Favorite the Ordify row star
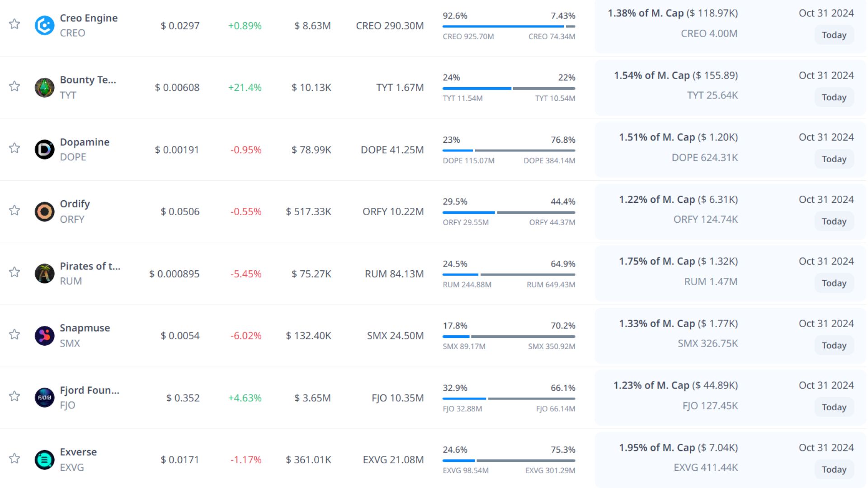868x488 pixels. click(x=14, y=210)
